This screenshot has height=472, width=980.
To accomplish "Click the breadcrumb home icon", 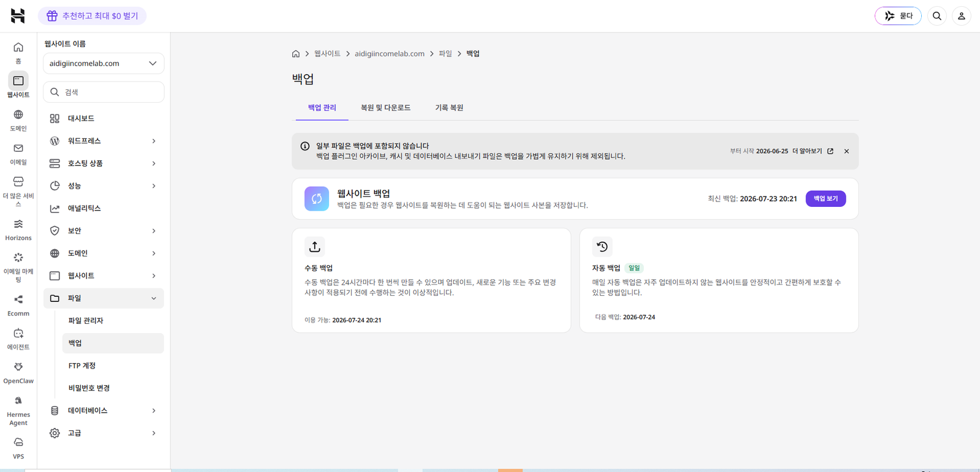I will coord(296,54).
